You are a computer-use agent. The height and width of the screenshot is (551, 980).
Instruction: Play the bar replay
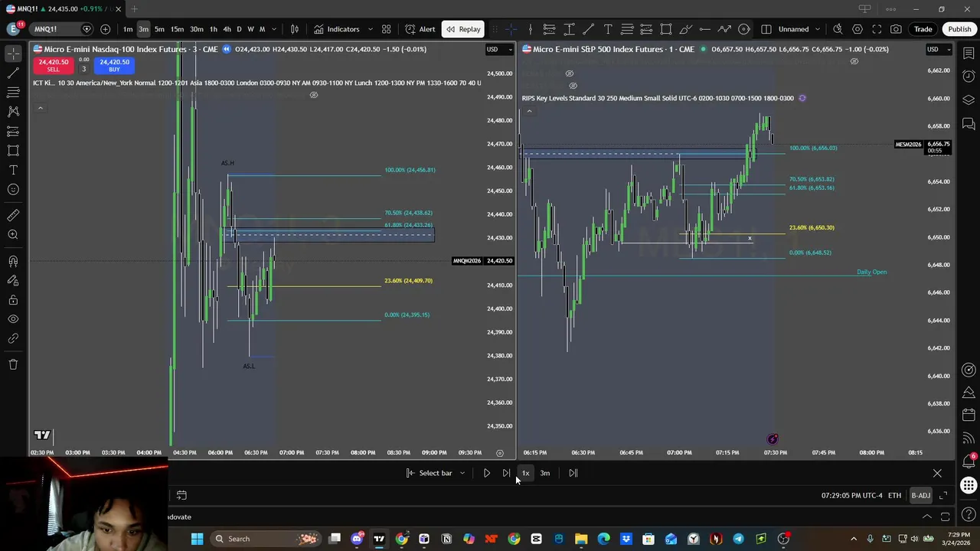coord(487,473)
